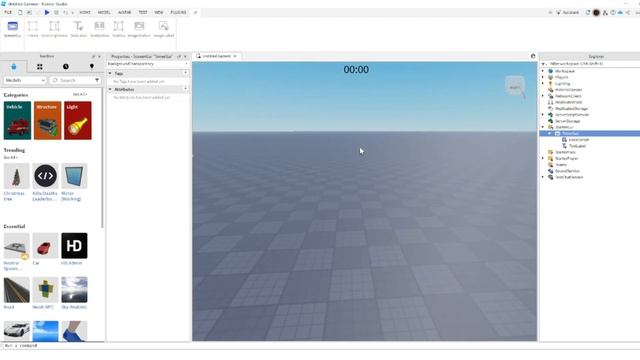640x360 pixels.
Task: Insert a TextButton from the ribbon
Action: [x=100, y=29]
